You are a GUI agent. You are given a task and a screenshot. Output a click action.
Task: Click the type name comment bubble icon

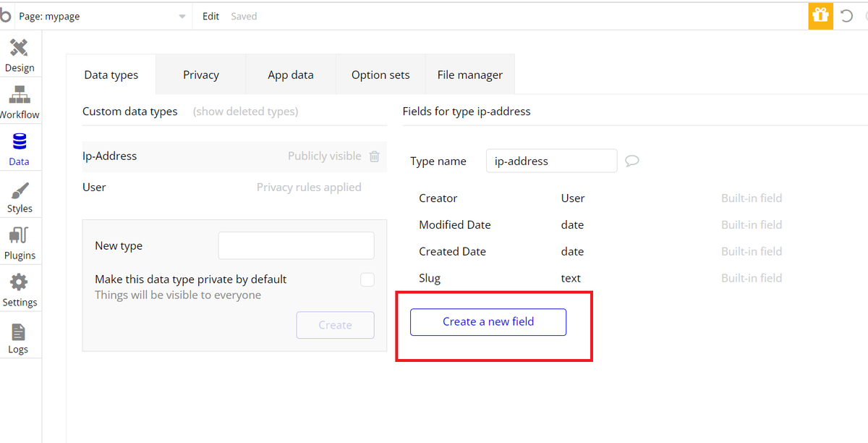tap(631, 161)
